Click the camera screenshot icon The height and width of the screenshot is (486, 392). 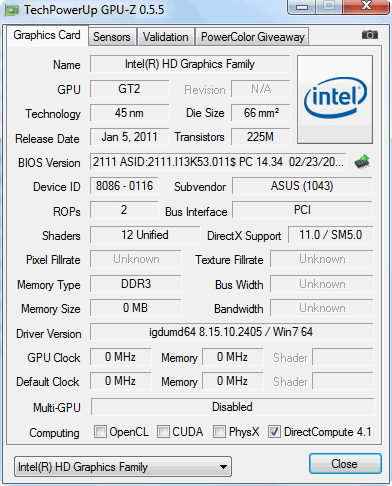click(370, 35)
